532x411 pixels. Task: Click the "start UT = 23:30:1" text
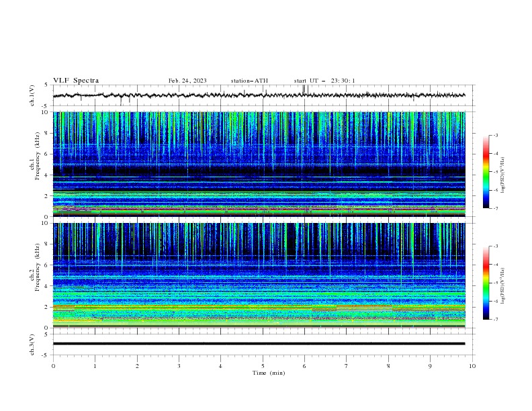pyautogui.click(x=324, y=81)
